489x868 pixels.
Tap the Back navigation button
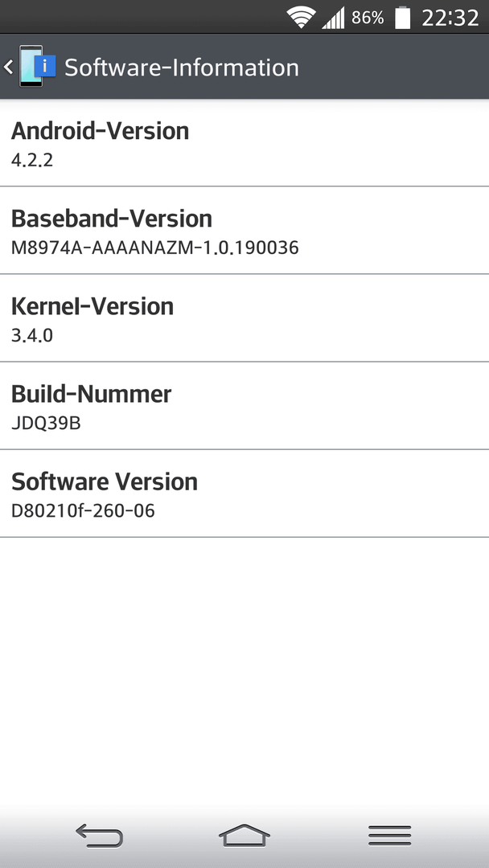(99, 835)
